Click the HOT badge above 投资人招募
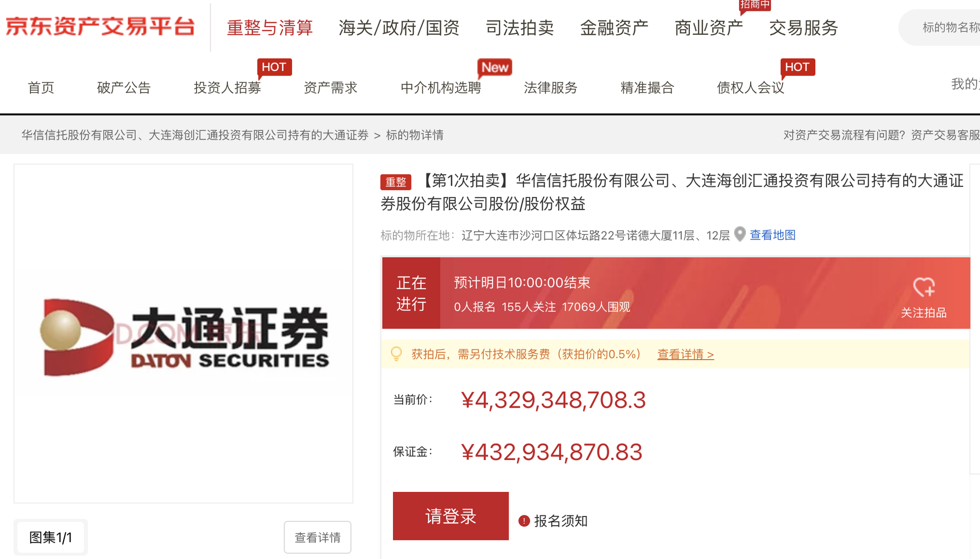Image resolution: width=980 pixels, height=559 pixels. [x=274, y=67]
